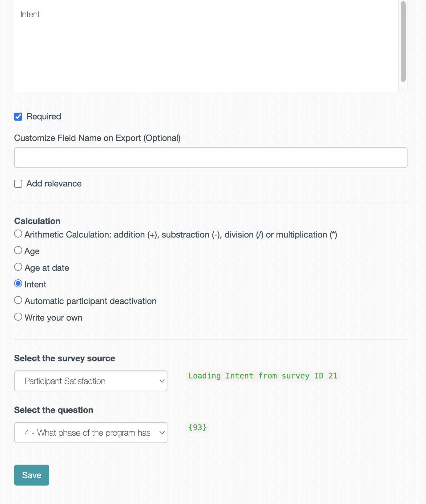Select the Intent calculation radio button
Viewport: 426px width, 504px height.
click(18, 284)
